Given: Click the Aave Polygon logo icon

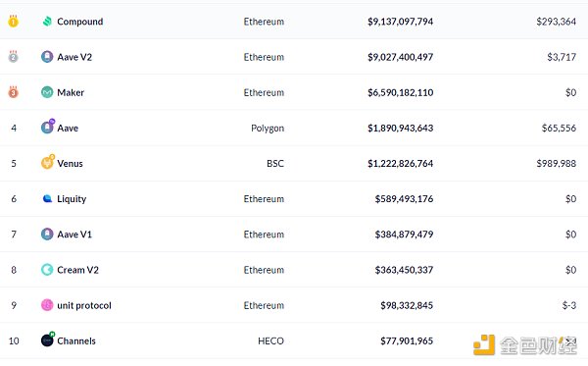Looking at the screenshot, I should pyautogui.click(x=48, y=127).
